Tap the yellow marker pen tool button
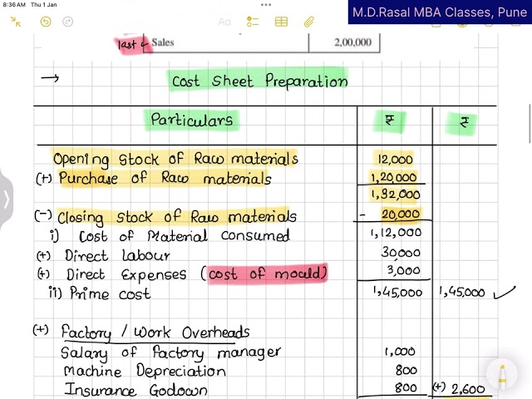532x399 pixels. [x=502, y=375]
